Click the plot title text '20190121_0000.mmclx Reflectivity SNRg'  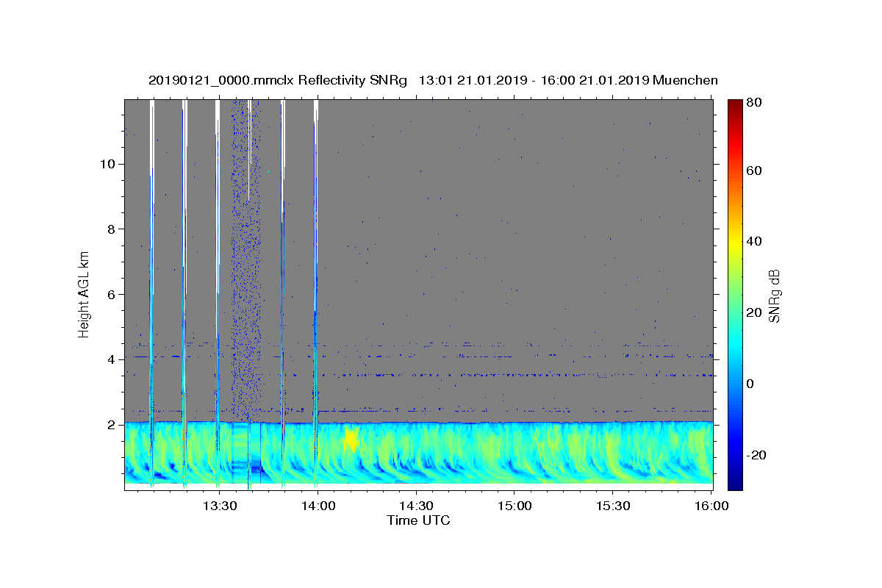click(277, 80)
